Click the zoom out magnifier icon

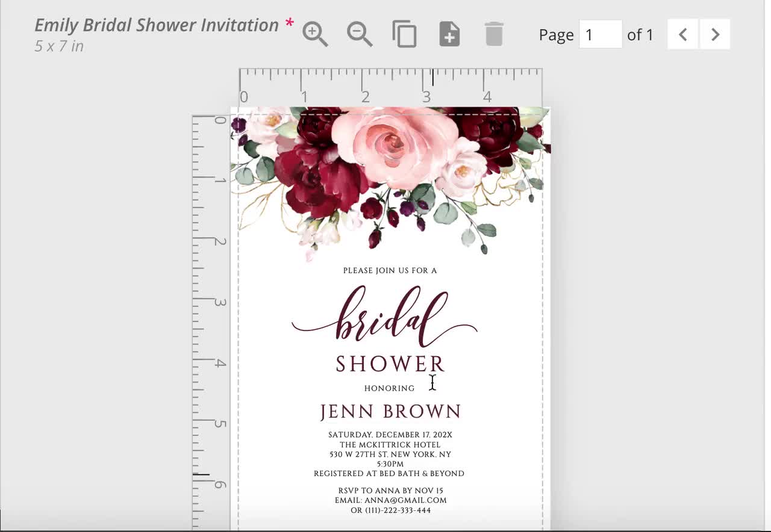[x=360, y=34]
